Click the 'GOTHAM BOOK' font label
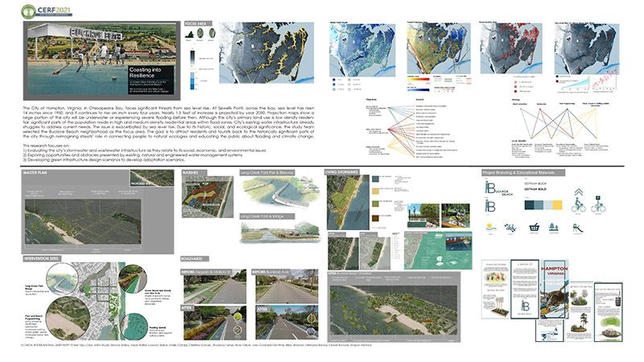The width and height of the screenshot is (644, 362). coord(535,183)
